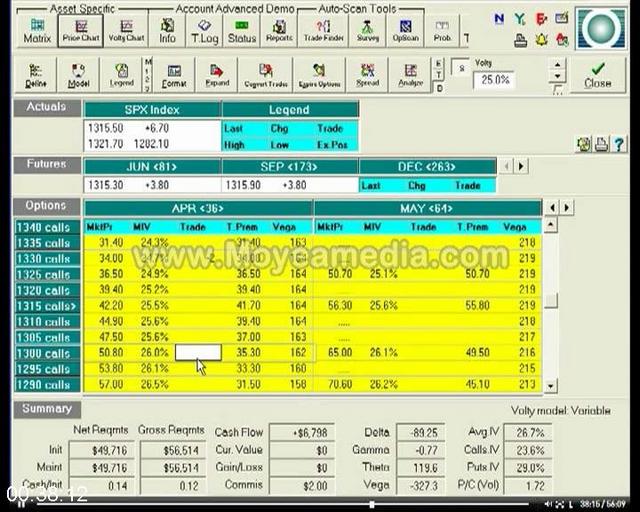Show next options month
This screenshot has width=640, height=512.
[x=567, y=207]
